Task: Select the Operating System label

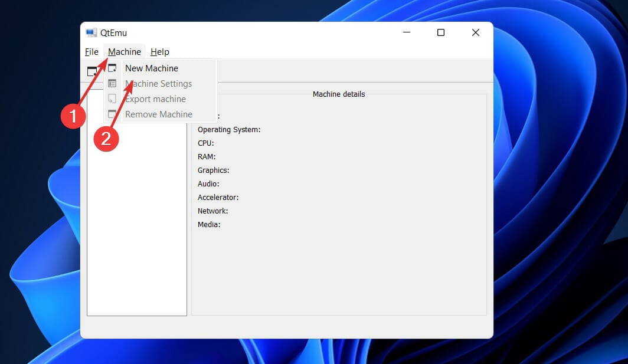Action: pyautogui.click(x=229, y=130)
